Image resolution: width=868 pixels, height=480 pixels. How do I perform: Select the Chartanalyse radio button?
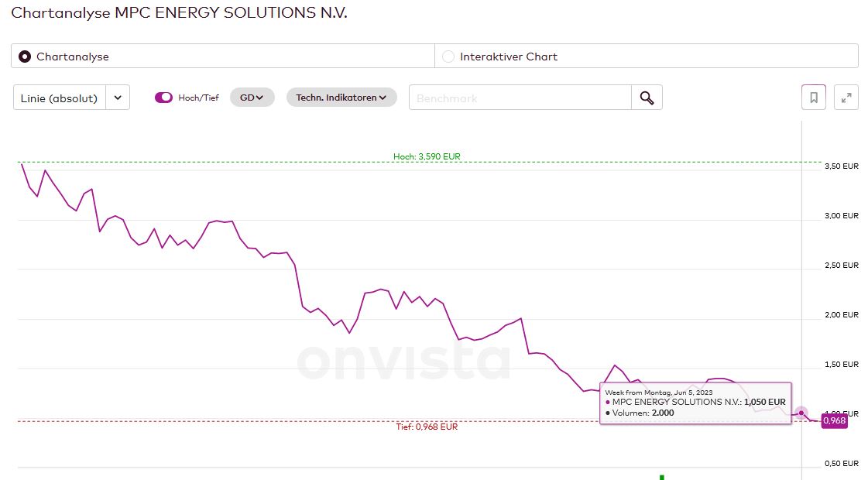25,57
